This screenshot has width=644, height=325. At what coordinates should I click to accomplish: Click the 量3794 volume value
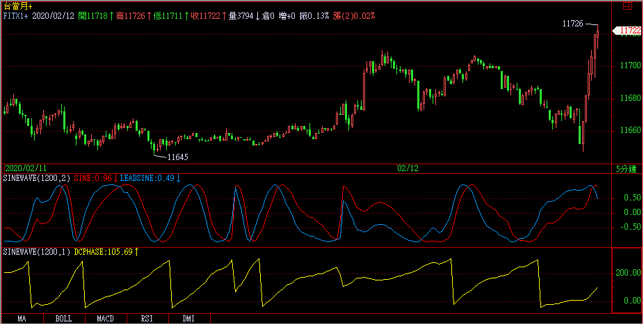tap(244, 16)
